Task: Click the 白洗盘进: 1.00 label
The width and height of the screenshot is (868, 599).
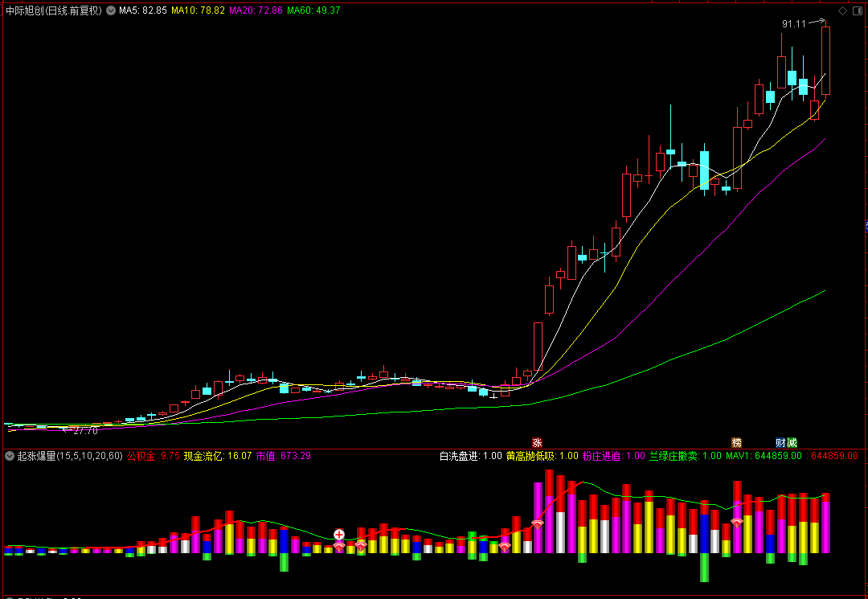Action: [471, 456]
